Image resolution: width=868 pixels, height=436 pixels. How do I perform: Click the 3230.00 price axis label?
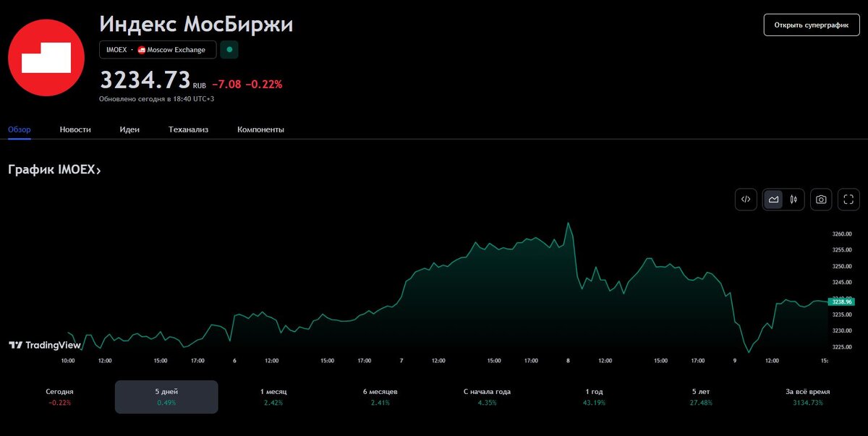[843, 331]
